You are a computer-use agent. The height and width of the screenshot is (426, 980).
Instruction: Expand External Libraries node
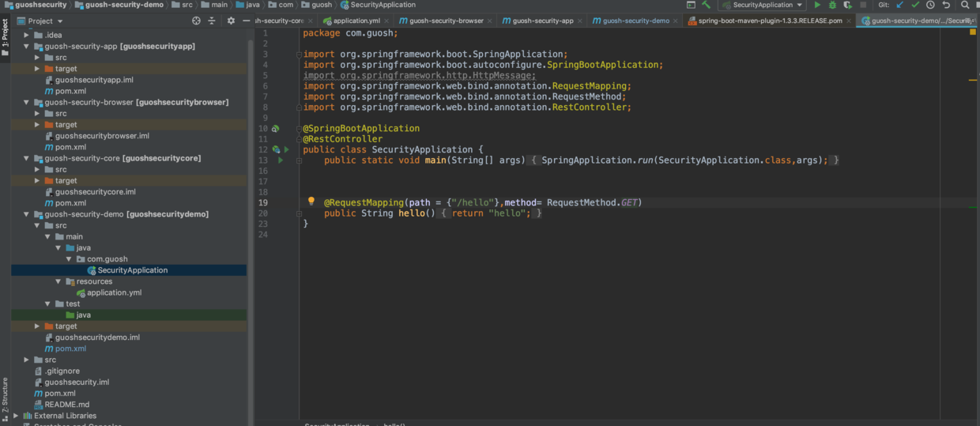[15, 416]
